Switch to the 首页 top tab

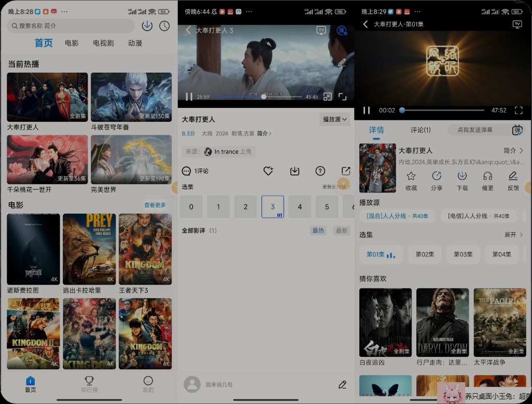tap(44, 43)
